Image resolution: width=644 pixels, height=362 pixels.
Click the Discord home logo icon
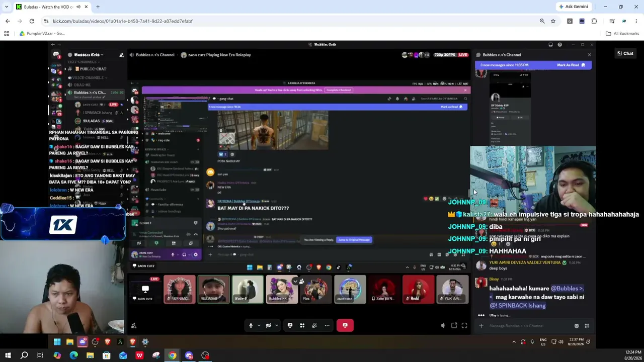(56, 54)
